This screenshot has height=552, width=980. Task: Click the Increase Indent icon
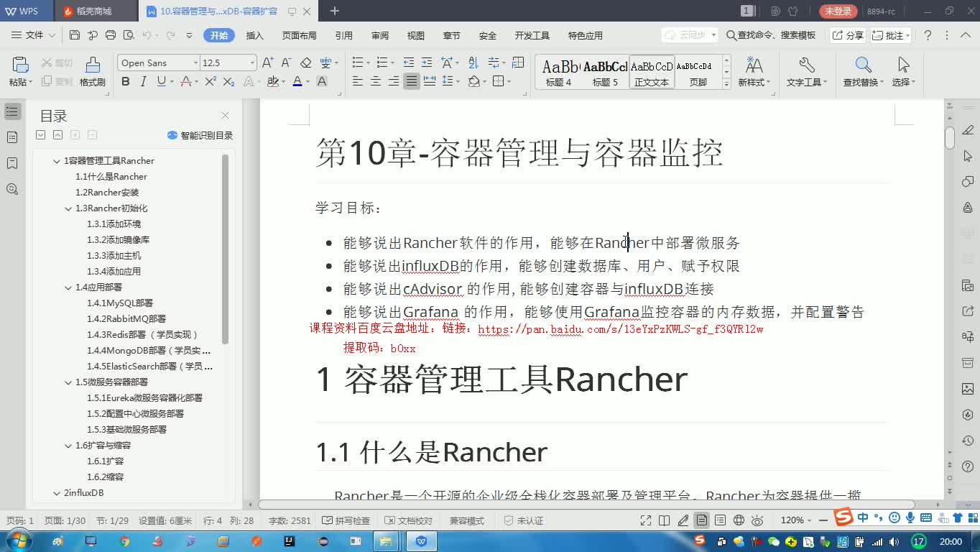(x=427, y=63)
